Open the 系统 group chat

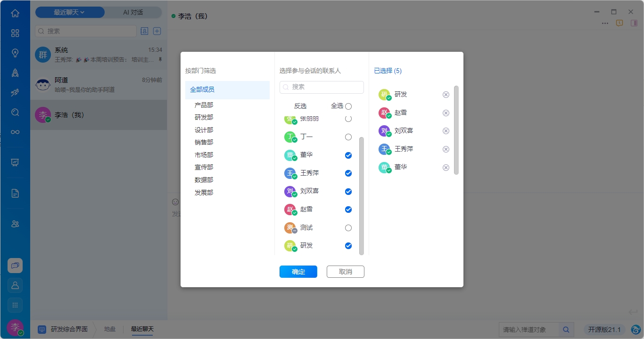[x=99, y=55]
